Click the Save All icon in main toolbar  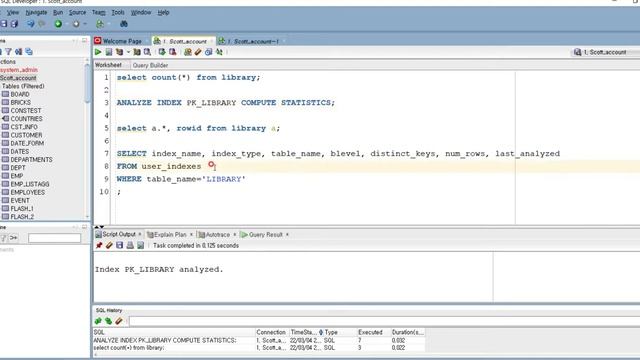[x=14, y=24]
